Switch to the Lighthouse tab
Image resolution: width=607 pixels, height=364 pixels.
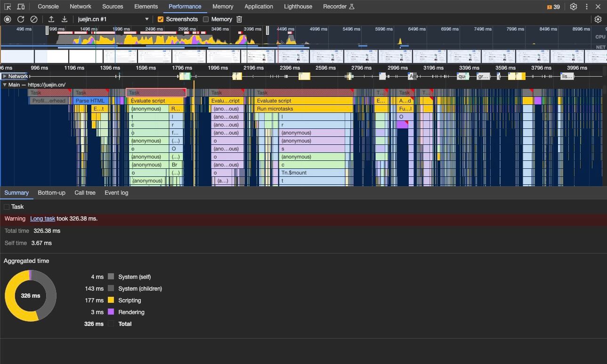click(298, 7)
